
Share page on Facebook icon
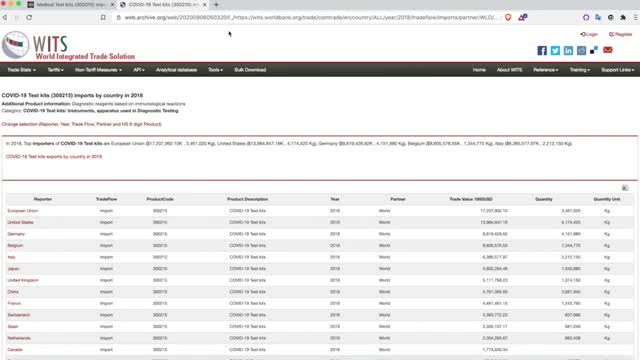[542, 50]
